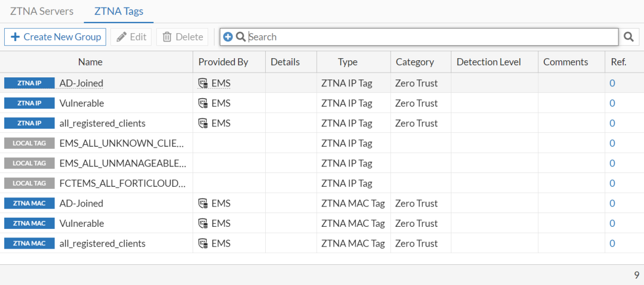Click LOCAL TAG badge for FCTEMS_ALL_FORTICLOUD entry
Image resolution: width=644 pixels, height=285 pixels.
pos(29,184)
